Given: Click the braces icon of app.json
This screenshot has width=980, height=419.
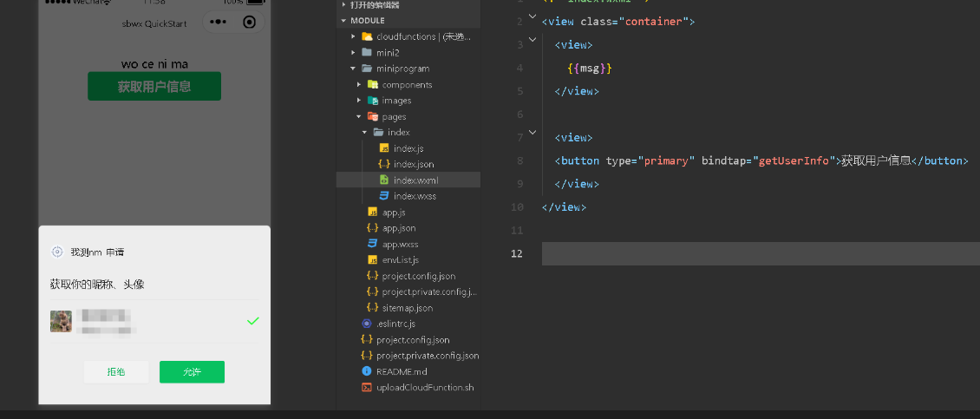Looking at the screenshot, I should pos(373,228).
